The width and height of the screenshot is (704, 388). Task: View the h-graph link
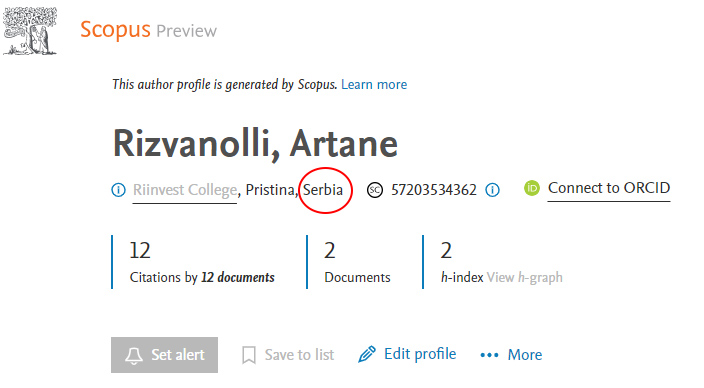[x=524, y=278]
